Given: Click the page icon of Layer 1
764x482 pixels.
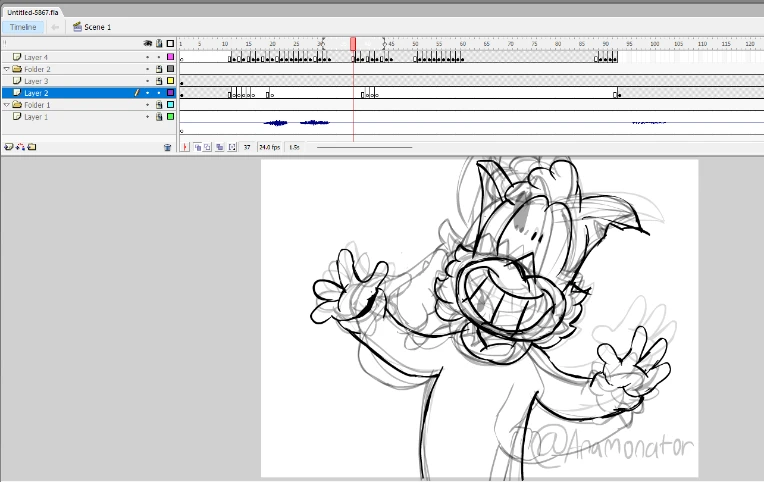Looking at the screenshot, I should [x=17, y=116].
